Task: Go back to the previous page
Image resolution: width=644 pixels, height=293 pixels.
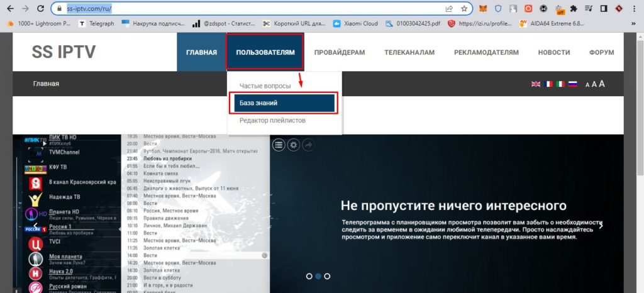Action: 10,8
